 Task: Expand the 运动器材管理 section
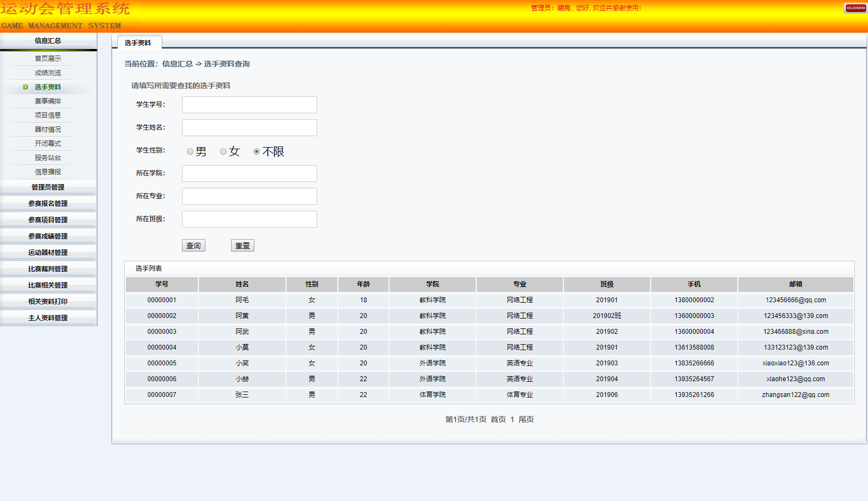pyautogui.click(x=48, y=253)
